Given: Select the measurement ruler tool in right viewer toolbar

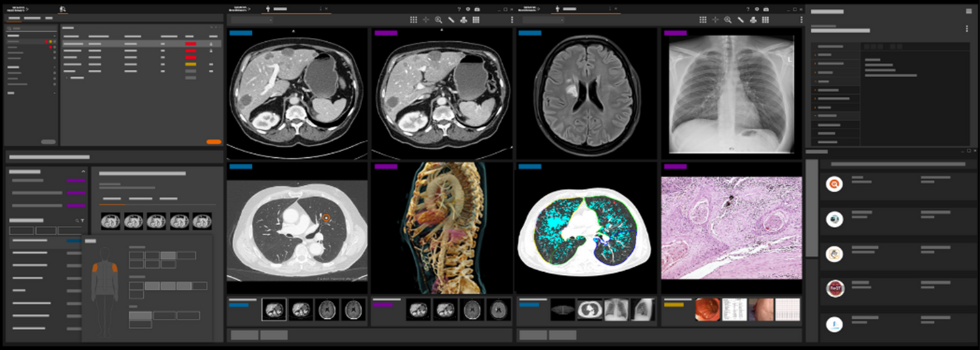Looking at the screenshot, I should tap(740, 20).
